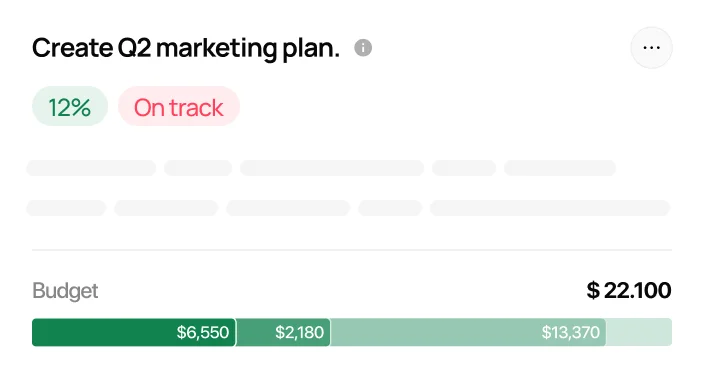Click first placeholder pill in bottom skeleton row
The width and height of the screenshot is (704, 386).
click(x=66, y=208)
